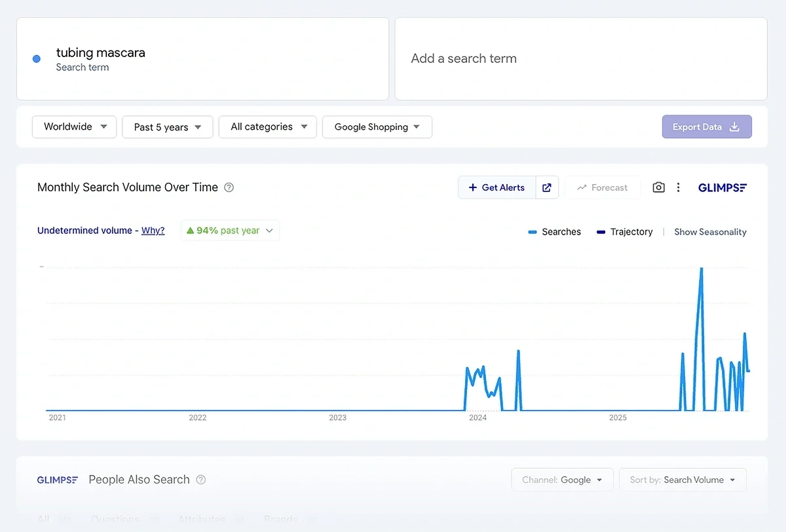Open the three-dot overflow menu

[678, 187]
